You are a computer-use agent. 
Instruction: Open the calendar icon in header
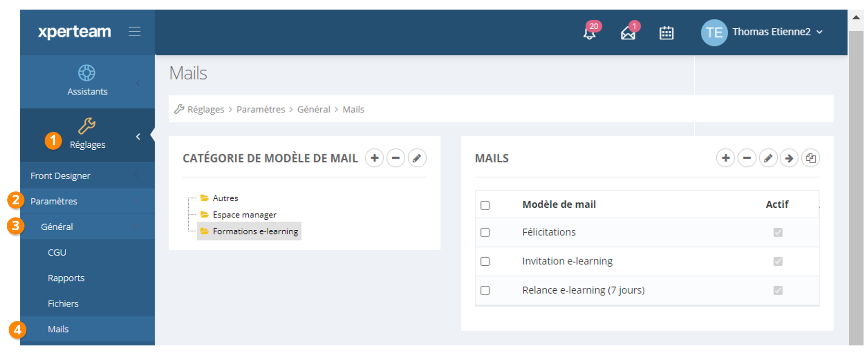(666, 33)
